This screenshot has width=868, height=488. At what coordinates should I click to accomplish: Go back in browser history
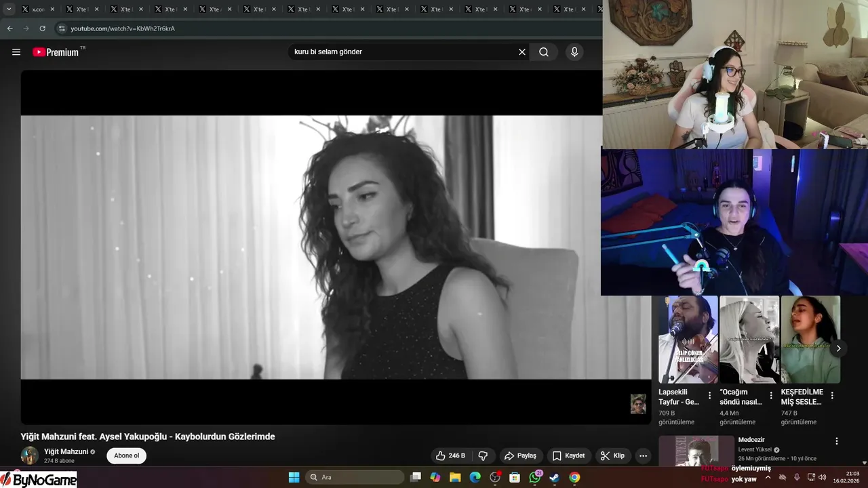9,28
